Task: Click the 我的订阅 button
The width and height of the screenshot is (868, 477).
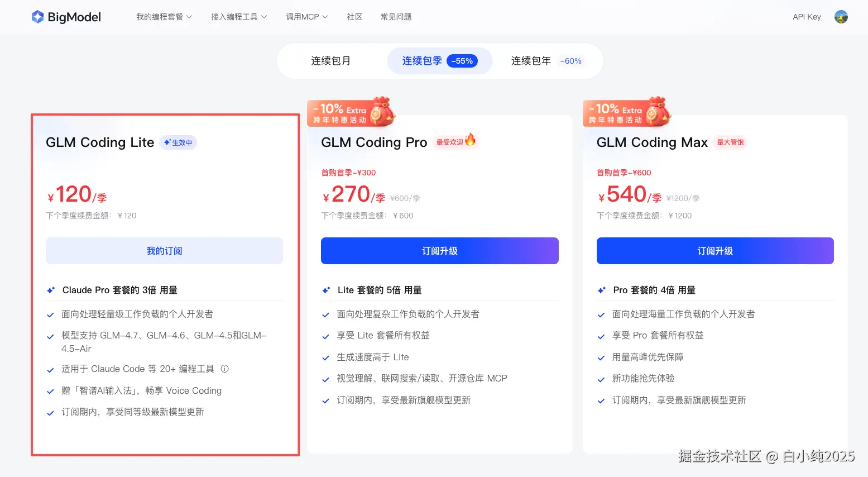Action: pos(164,251)
